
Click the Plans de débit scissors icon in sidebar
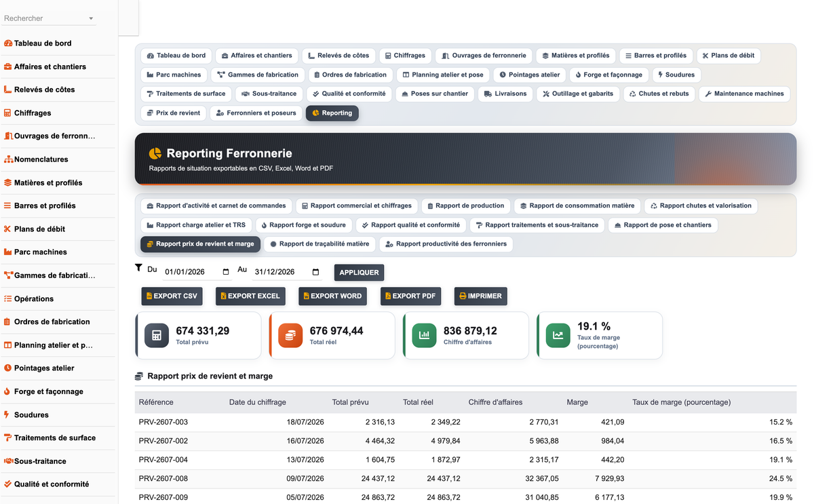coord(8,229)
